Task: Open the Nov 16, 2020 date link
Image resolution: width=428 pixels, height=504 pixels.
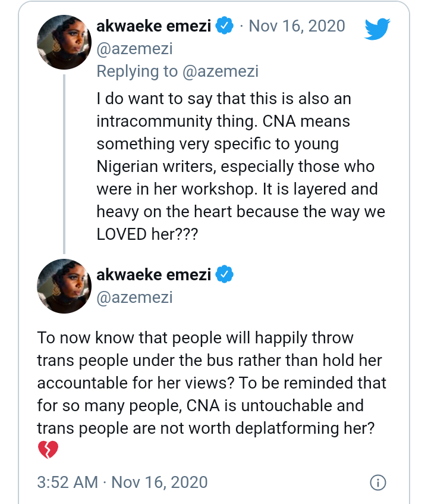Action: (x=297, y=26)
